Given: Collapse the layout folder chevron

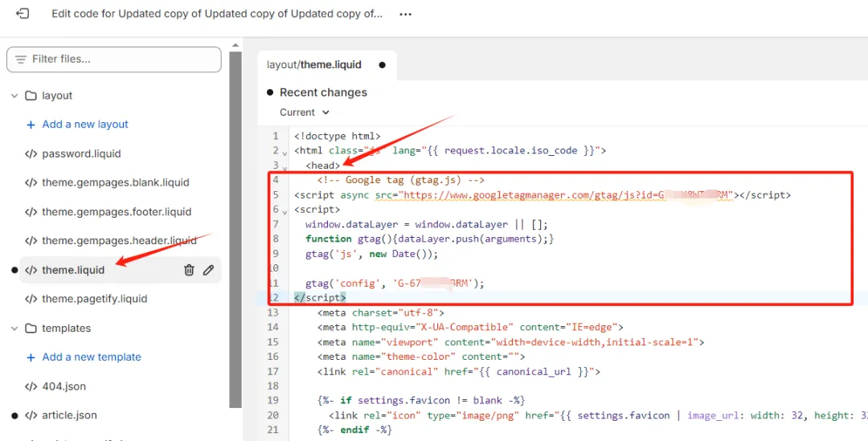Looking at the screenshot, I should tap(14, 96).
